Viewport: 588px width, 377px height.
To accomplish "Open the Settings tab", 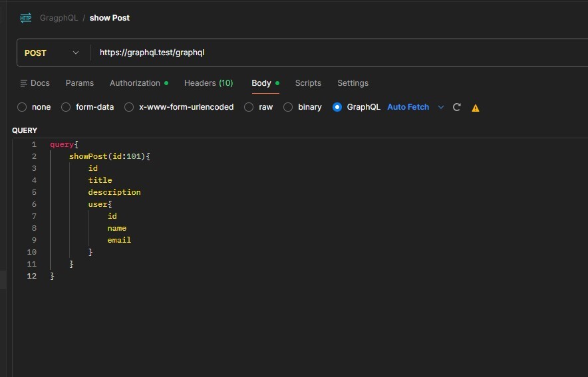I will point(353,83).
